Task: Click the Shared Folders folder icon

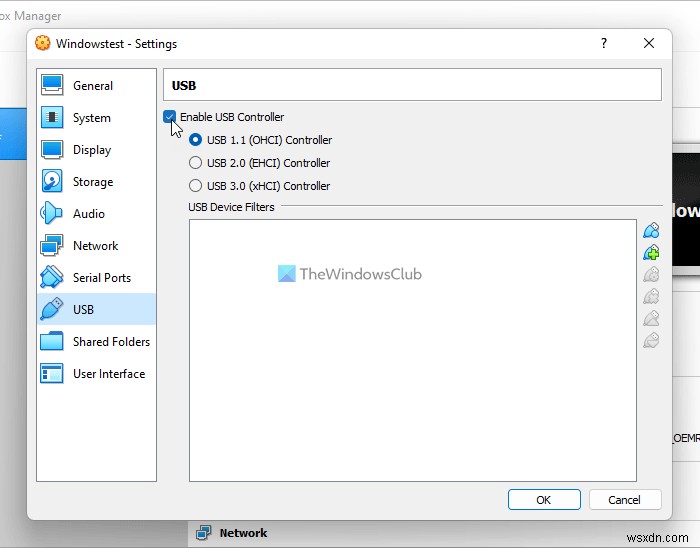Action: click(52, 341)
